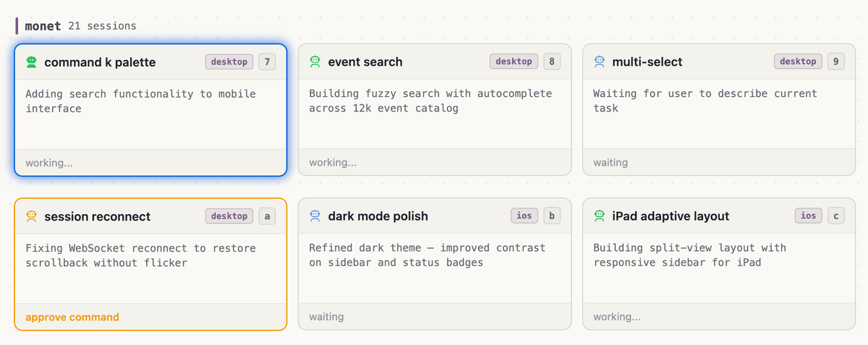
Task: Click the desktop tag on event search card
Action: coord(514,62)
